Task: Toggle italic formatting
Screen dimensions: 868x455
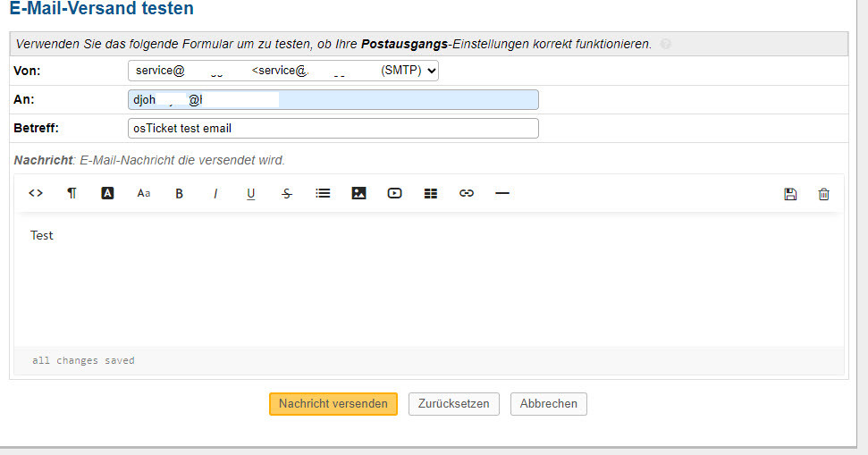Action: click(x=215, y=193)
